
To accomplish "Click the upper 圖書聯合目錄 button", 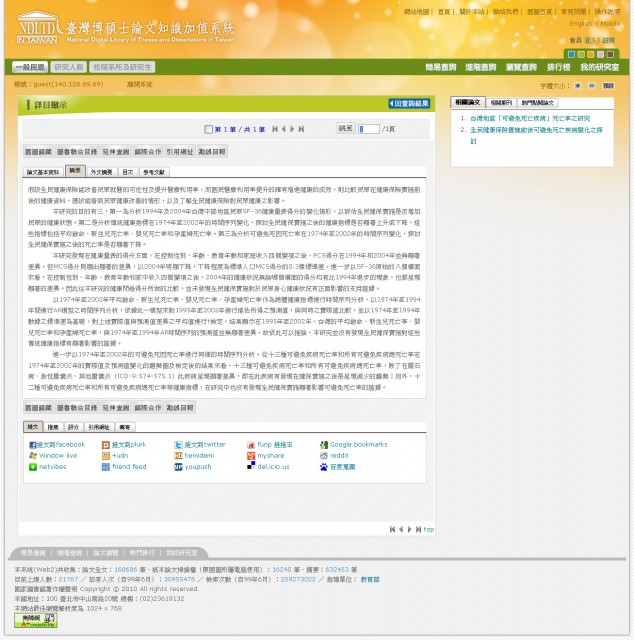I will [77, 152].
